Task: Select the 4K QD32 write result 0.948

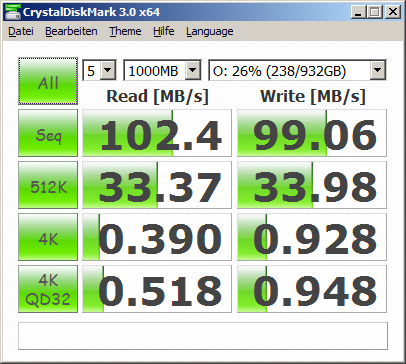Action: (x=312, y=289)
